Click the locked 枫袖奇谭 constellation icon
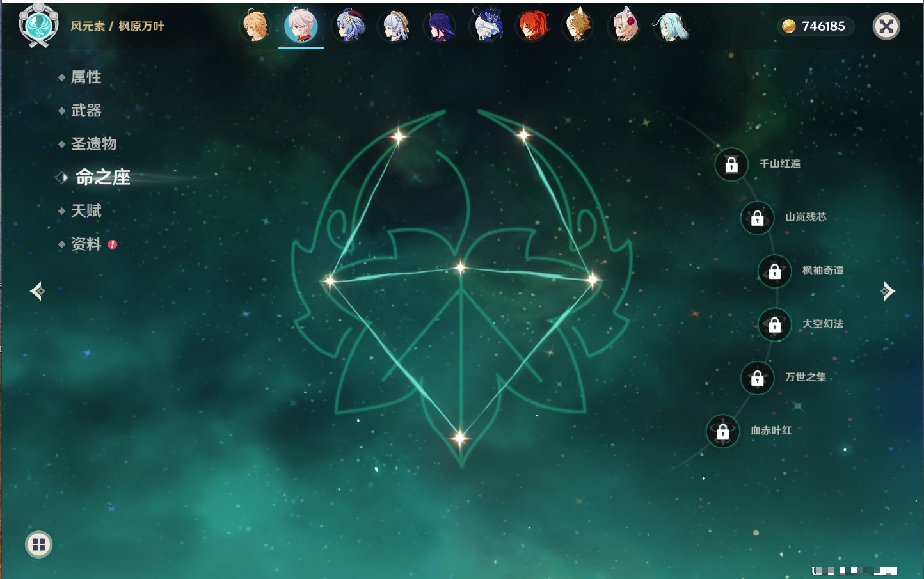 coord(775,271)
